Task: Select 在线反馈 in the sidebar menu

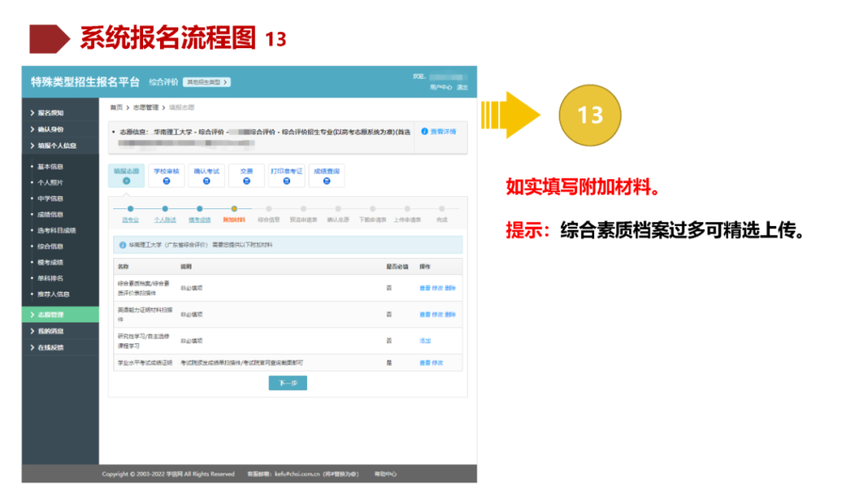Action: (48, 347)
